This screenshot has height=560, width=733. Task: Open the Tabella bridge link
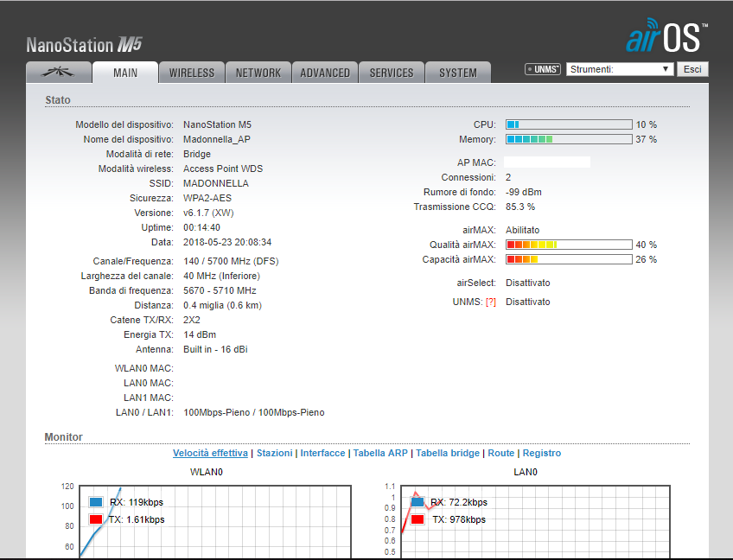[448, 453]
